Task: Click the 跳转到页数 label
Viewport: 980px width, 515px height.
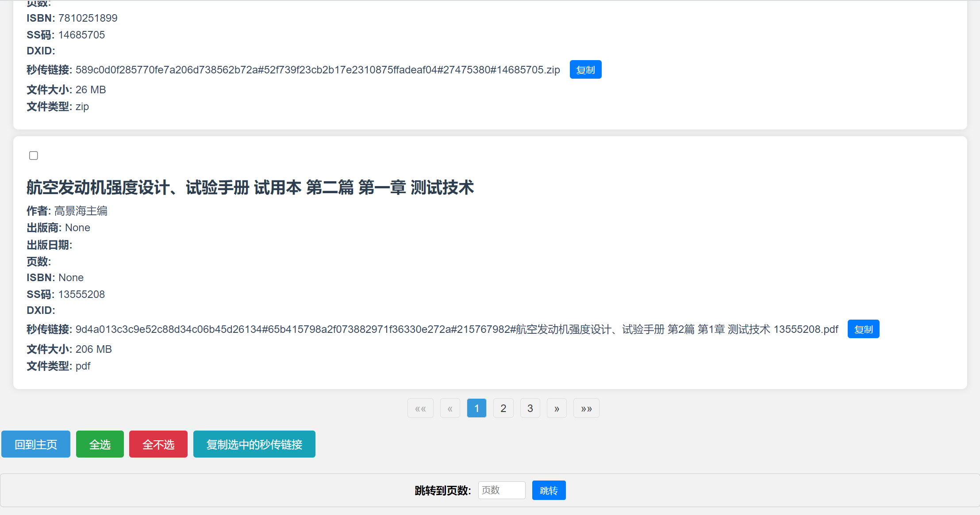Action: 442,491
